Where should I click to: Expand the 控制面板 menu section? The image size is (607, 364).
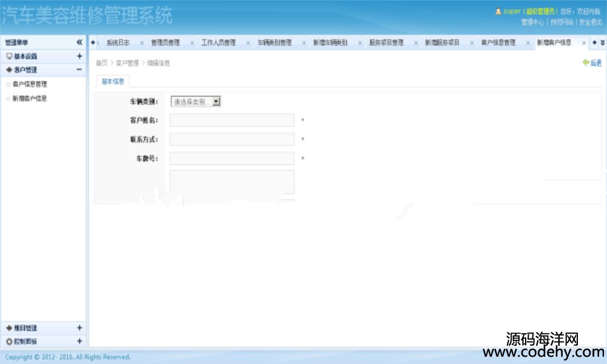(x=80, y=342)
